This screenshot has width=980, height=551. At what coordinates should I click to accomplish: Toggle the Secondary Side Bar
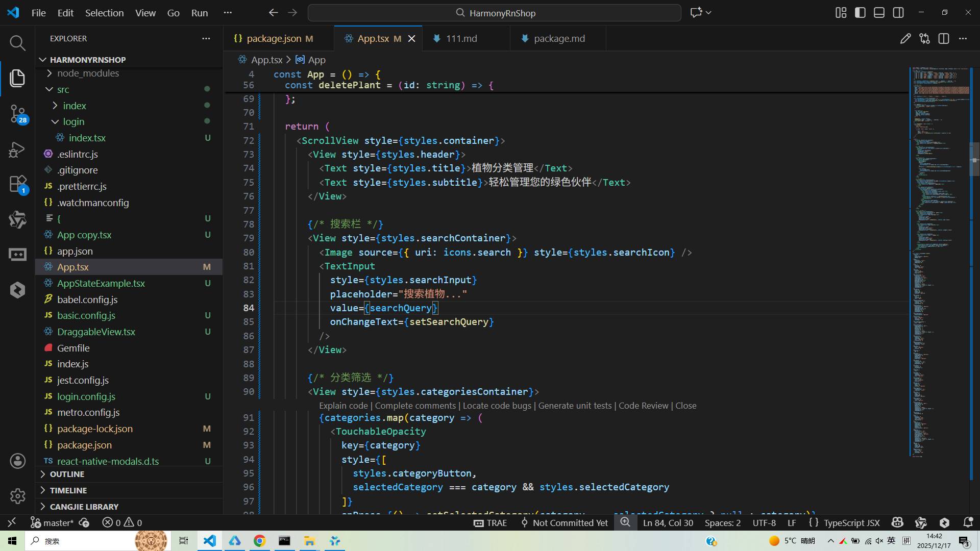[x=898, y=13]
